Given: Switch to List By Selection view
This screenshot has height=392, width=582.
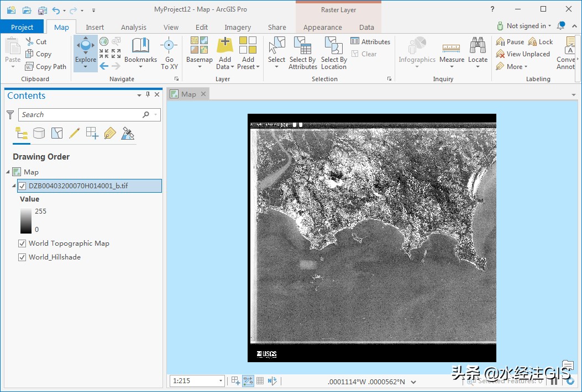Looking at the screenshot, I should [x=57, y=133].
